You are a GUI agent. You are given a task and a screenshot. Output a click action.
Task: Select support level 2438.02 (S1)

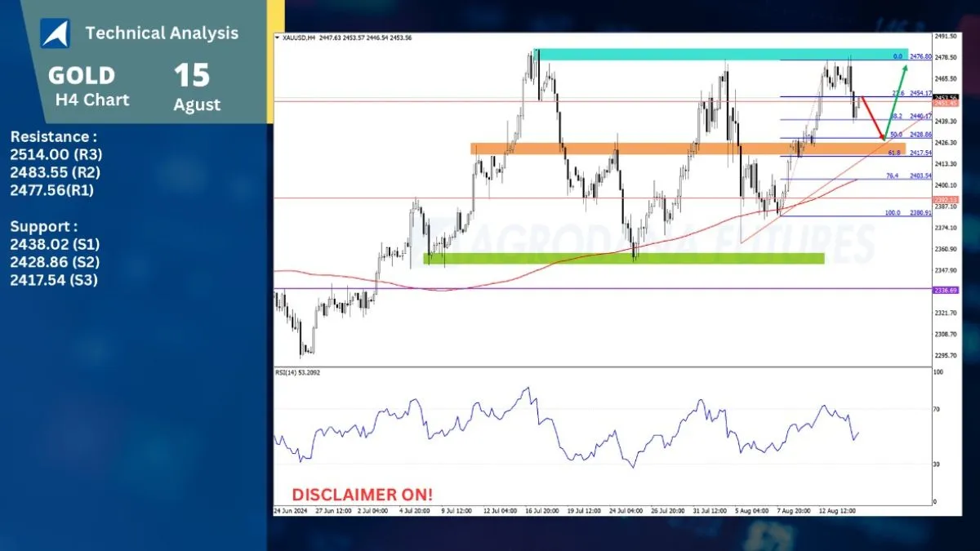[x=56, y=244]
